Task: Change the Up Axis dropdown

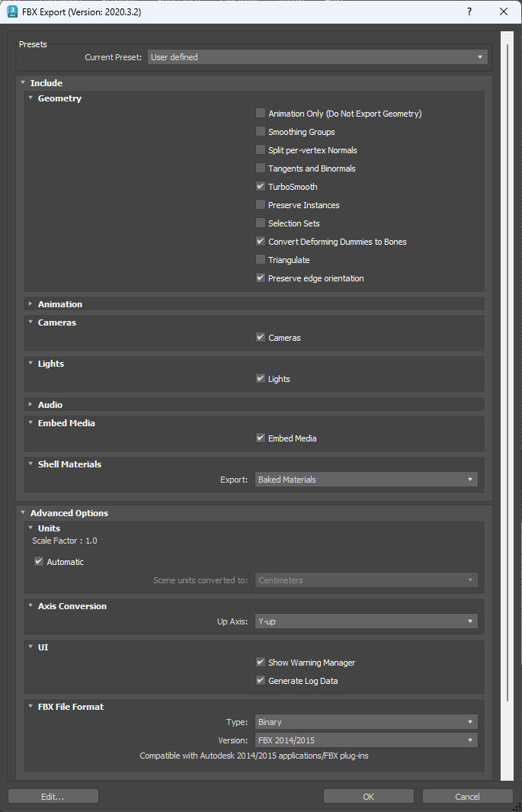Action: 366,621
